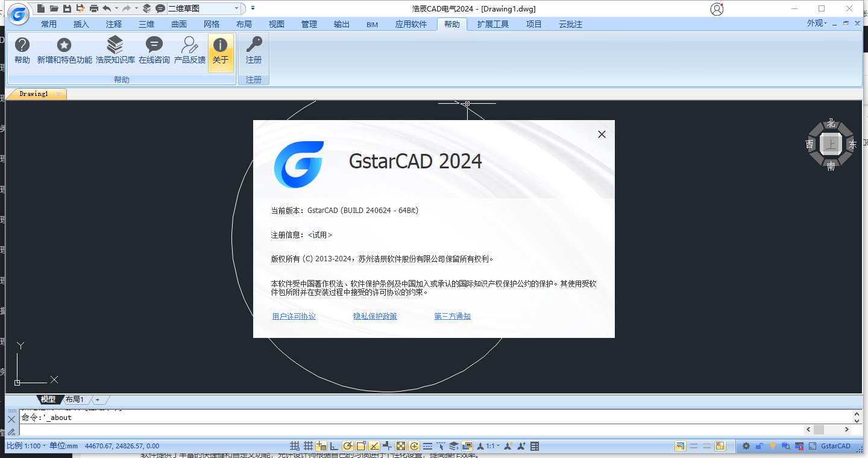Switch to the 插入 ribbon tab
This screenshot has height=458, width=868.
81,24
